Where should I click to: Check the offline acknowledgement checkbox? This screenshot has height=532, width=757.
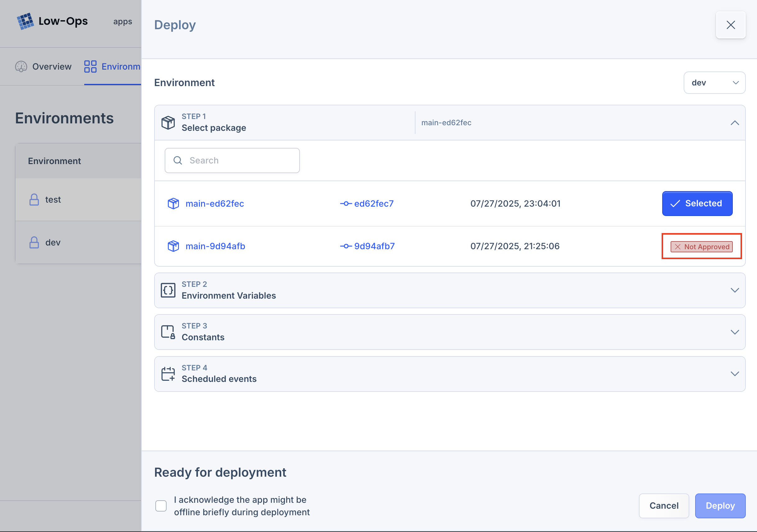click(x=161, y=506)
